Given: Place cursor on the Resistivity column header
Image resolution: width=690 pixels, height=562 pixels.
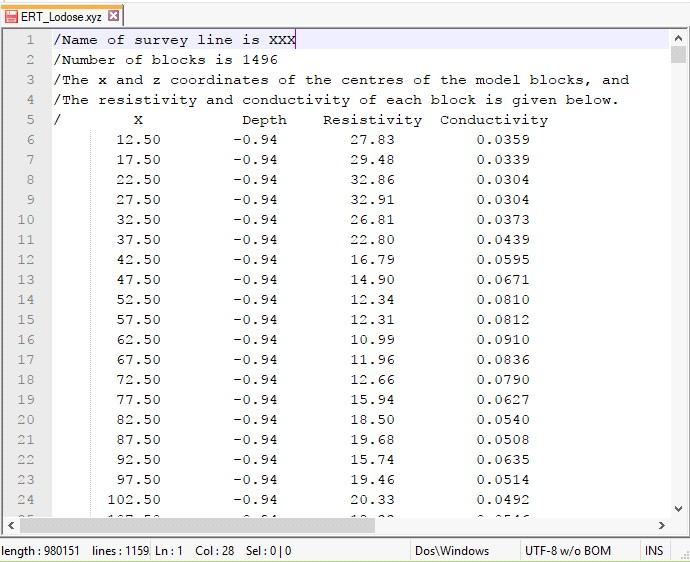Looking at the screenshot, I should click(372, 120).
